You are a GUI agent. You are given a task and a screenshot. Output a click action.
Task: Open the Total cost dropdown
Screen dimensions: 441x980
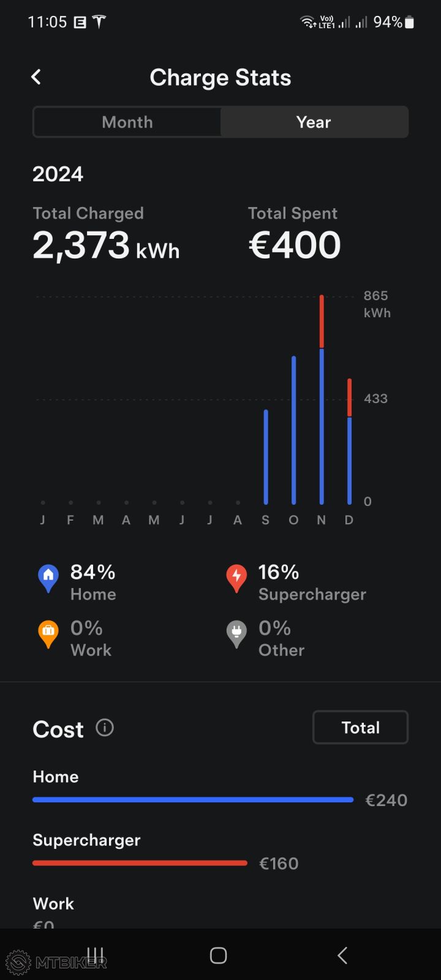(x=360, y=727)
